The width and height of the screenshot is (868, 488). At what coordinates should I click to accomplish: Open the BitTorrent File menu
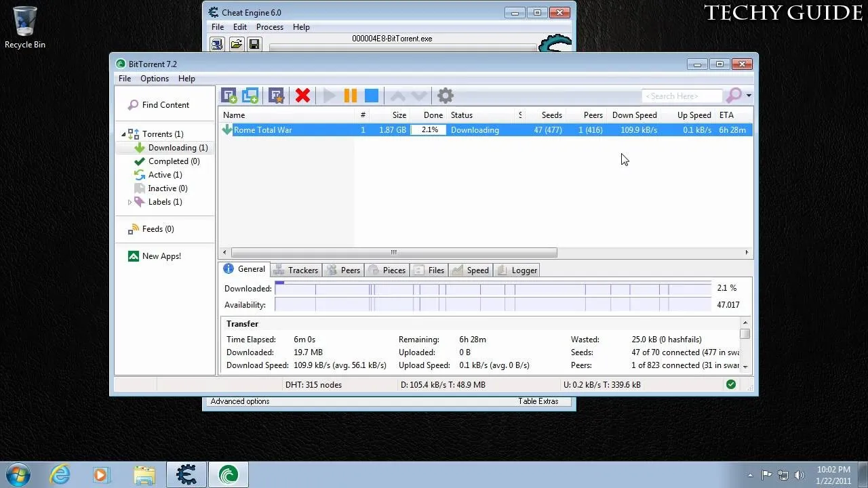pyautogui.click(x=125, y=79)
